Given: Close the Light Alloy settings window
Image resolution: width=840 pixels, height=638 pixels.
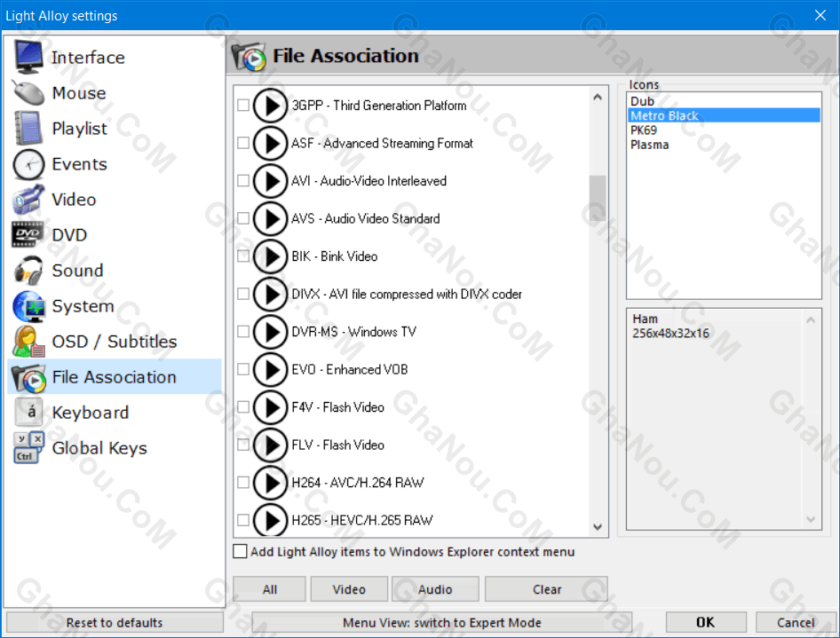Looking at the screenshot, I should coord(820,15).
